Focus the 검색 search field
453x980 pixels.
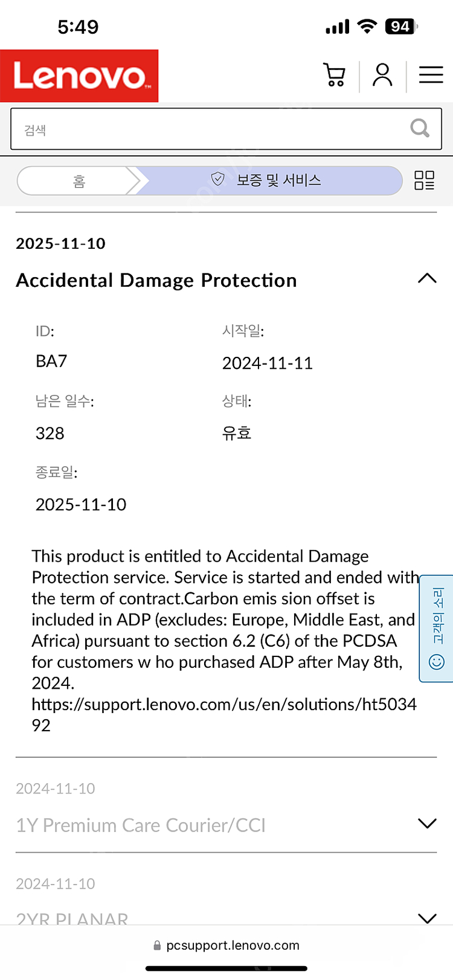point(211,129)
